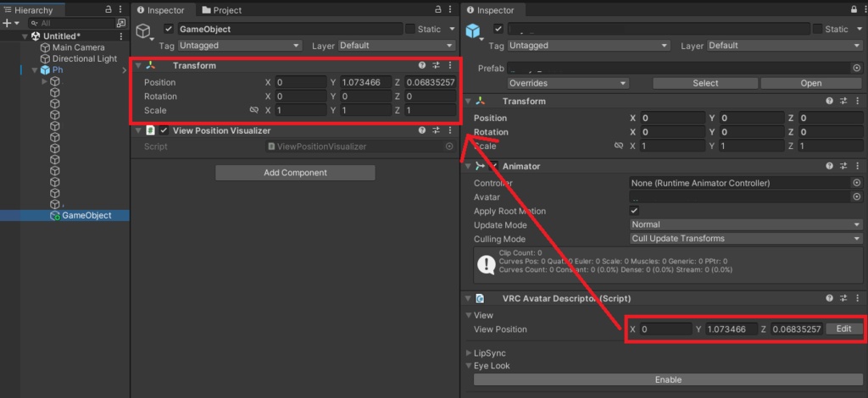Click the Animator Controller object picker

tap(857, 183)
